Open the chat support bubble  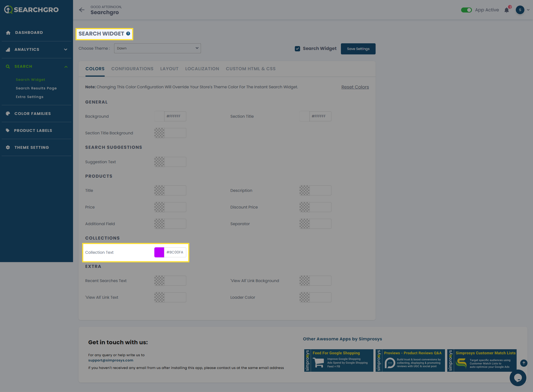(518, 378)
